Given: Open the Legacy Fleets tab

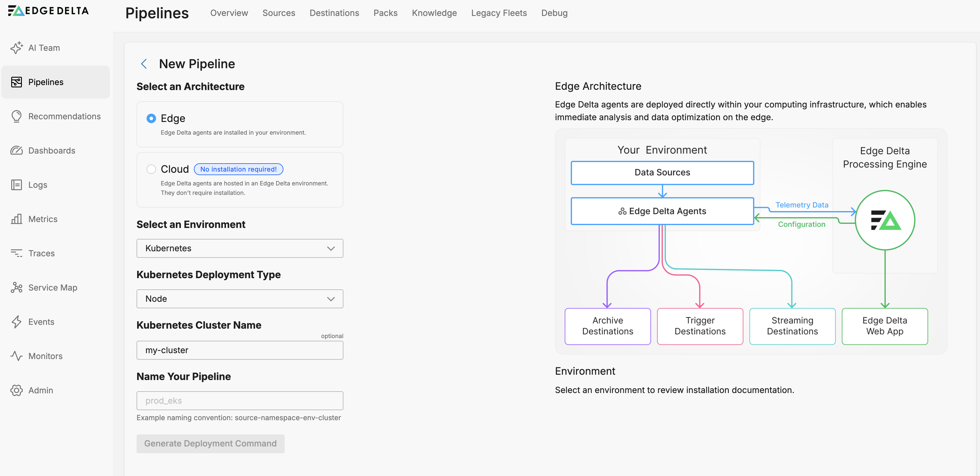Looking at the screenshot, I should (x=499, y=13).
